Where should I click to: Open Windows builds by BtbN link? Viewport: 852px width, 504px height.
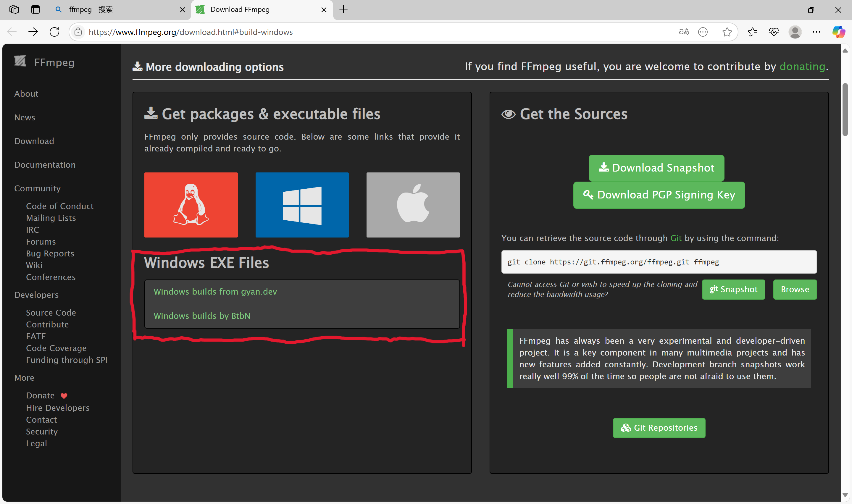[x=202, y=316]
